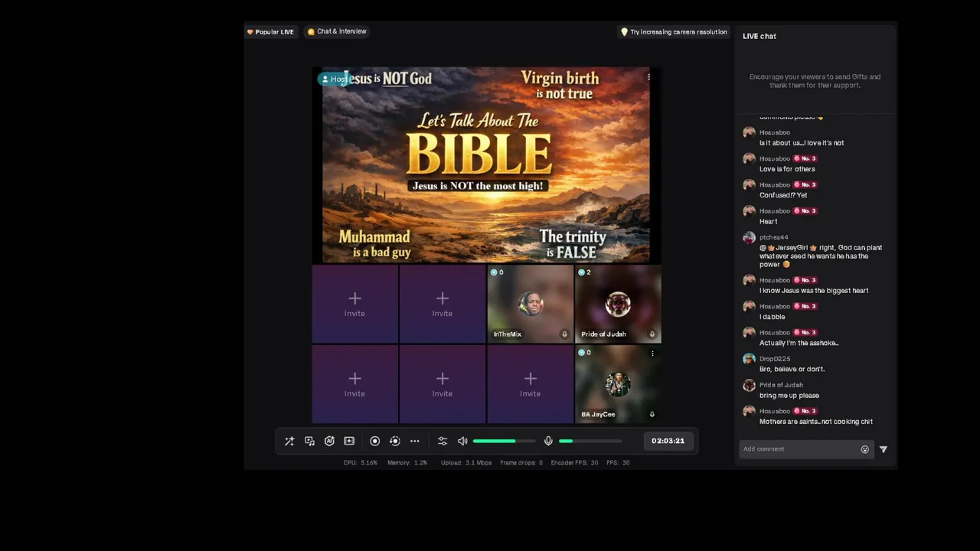
Task: Adjust the microphone level slider
Action: pos(590,442)
